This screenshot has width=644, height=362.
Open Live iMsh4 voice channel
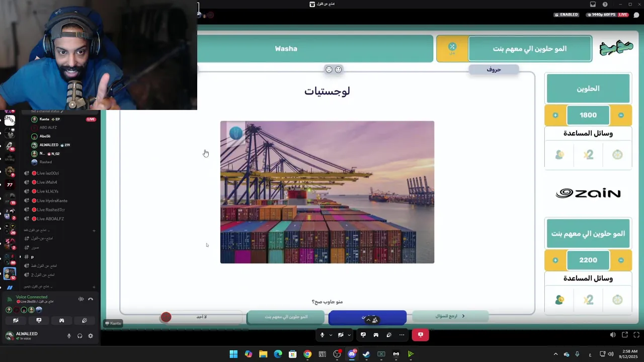tap(46, 182)
